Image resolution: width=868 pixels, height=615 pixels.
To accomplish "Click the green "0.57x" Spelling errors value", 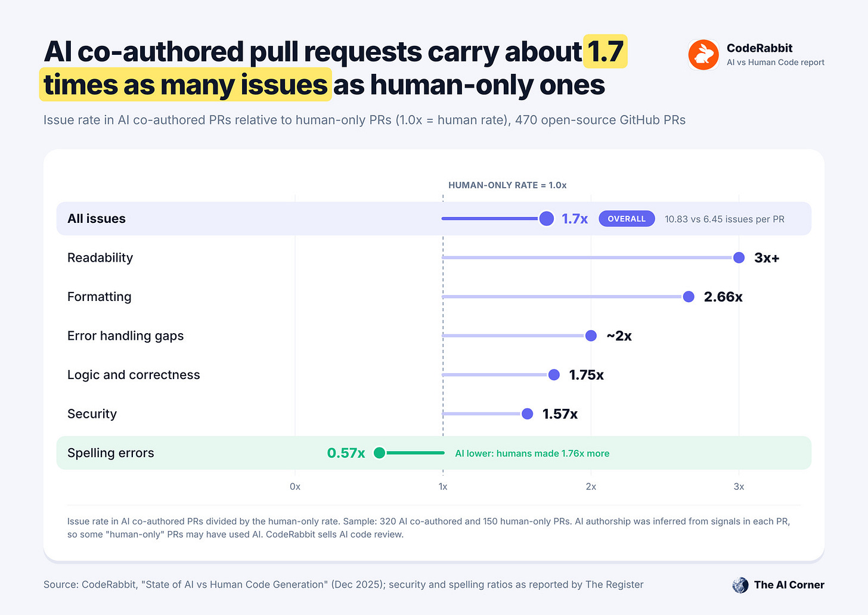I will (346, 453).
